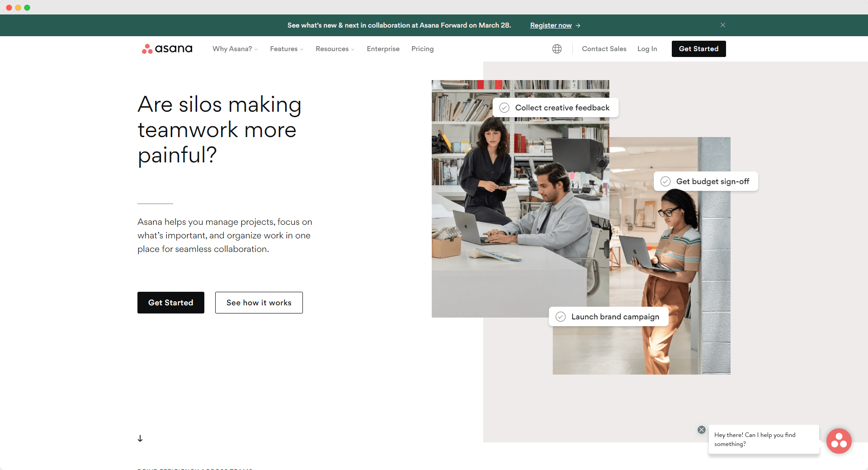Image resolution: width=868 pixels, height=470 pixels.
Task: Click See how it works button
Action: point(259,303)
